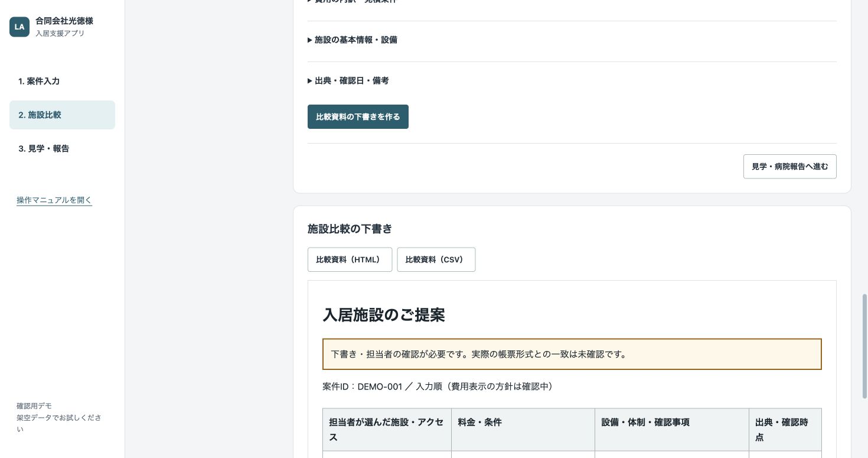Open the 操作マニュアルを開く link

(54, 200)
